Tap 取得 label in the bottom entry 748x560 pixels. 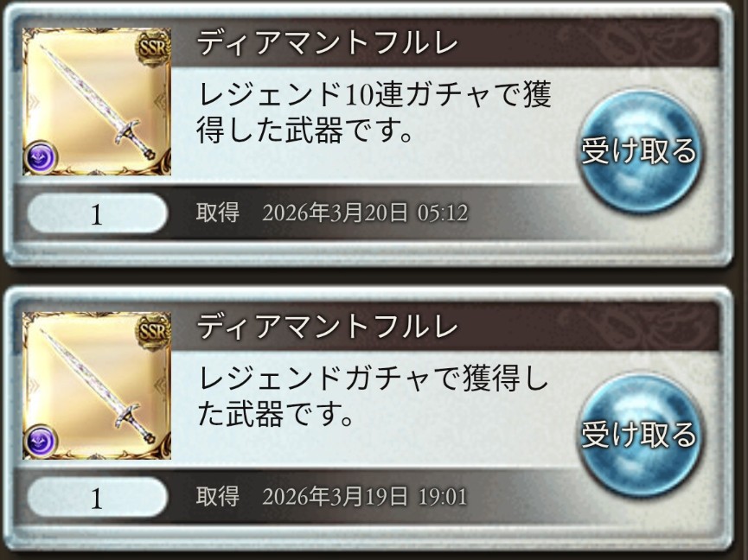point(218,497)
